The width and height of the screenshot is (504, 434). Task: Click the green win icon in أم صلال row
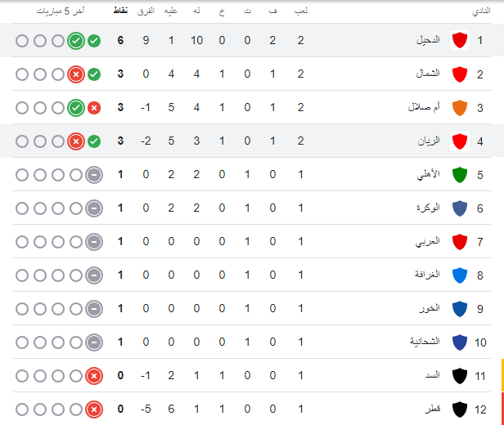[x=75, y=108]
